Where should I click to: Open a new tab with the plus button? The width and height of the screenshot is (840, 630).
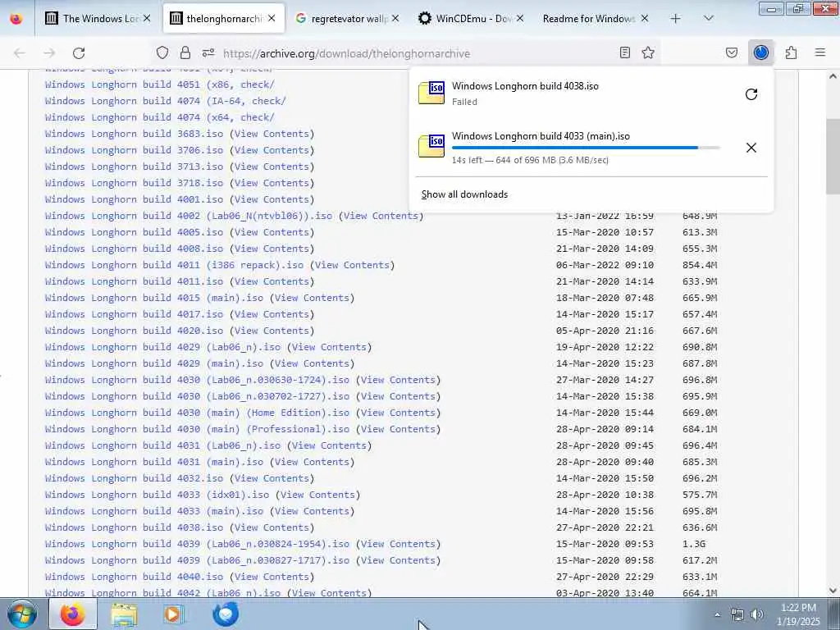click(x=676, y=19)
